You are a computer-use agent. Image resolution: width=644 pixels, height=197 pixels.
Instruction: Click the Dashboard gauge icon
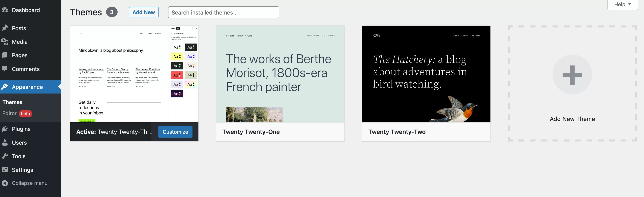click(5, 10)
